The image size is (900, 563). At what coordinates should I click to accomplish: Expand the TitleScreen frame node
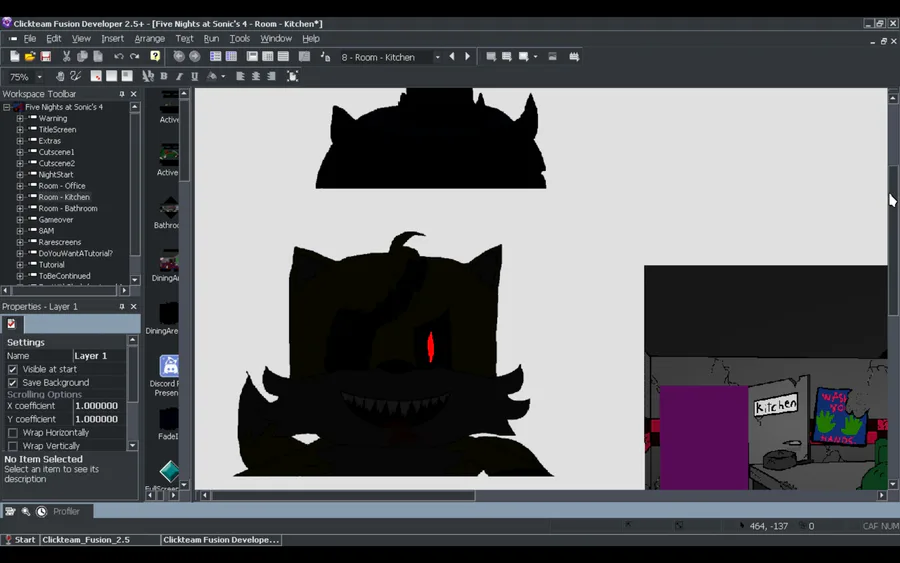click(20, 129)
